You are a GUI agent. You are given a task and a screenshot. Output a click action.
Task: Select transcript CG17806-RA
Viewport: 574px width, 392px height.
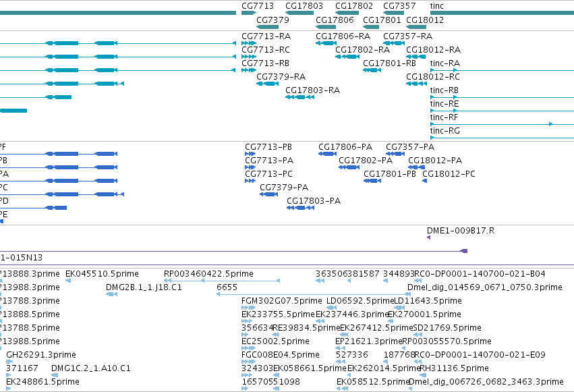pos(326,43)
